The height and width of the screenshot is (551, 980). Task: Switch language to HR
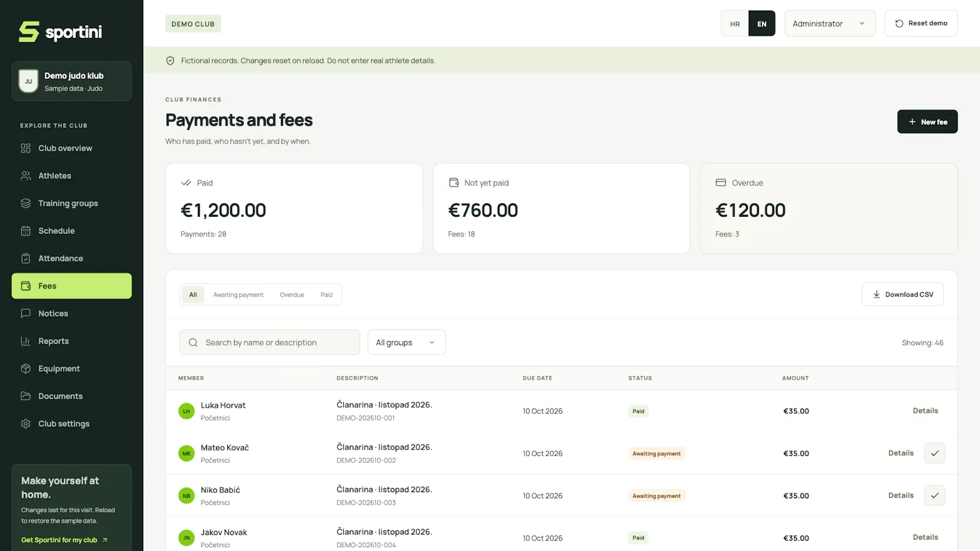point(735,24)
